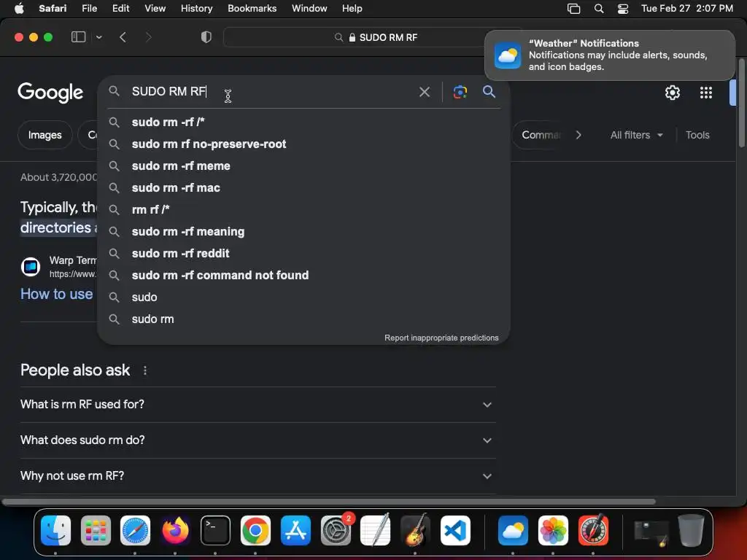This screenshot has height=560, width=747.
Task: Toggle the Safari sidebar button
Action: 78,37
